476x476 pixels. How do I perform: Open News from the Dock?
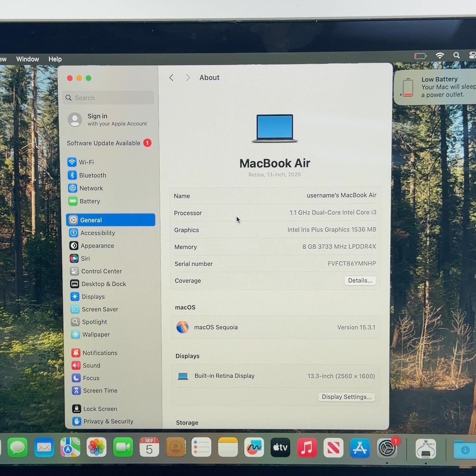point(333,447)
